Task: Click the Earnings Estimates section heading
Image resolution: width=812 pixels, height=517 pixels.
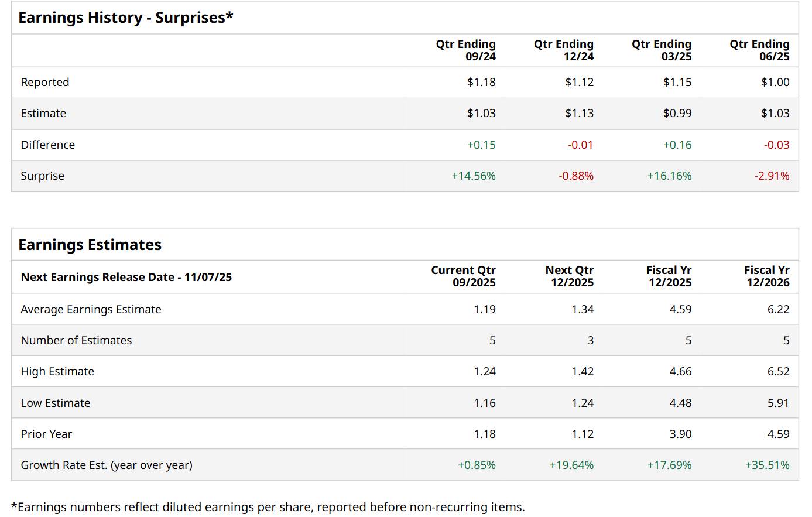Action: pyautogui.click(x=90, y=245)
